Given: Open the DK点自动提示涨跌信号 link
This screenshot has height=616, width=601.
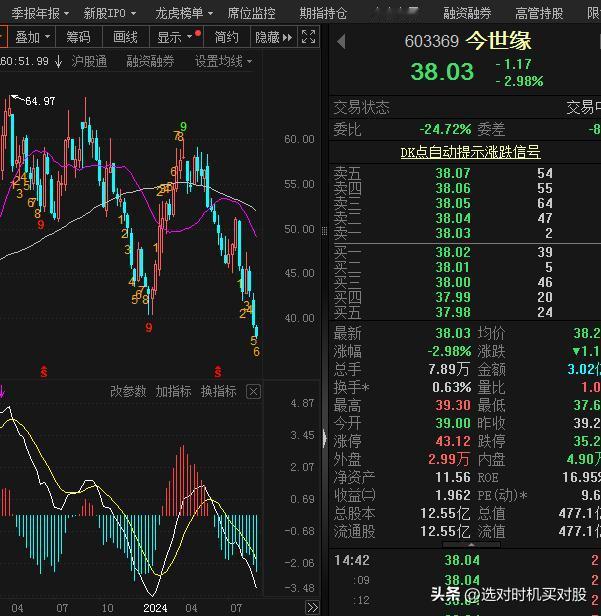Looking at the screenshot, I should (x=470, y=152).
